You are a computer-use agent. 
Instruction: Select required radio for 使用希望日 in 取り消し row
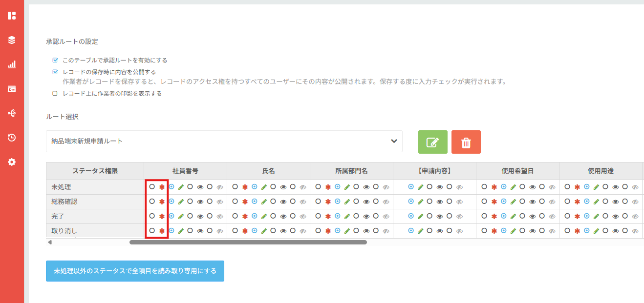click(484, 231)
